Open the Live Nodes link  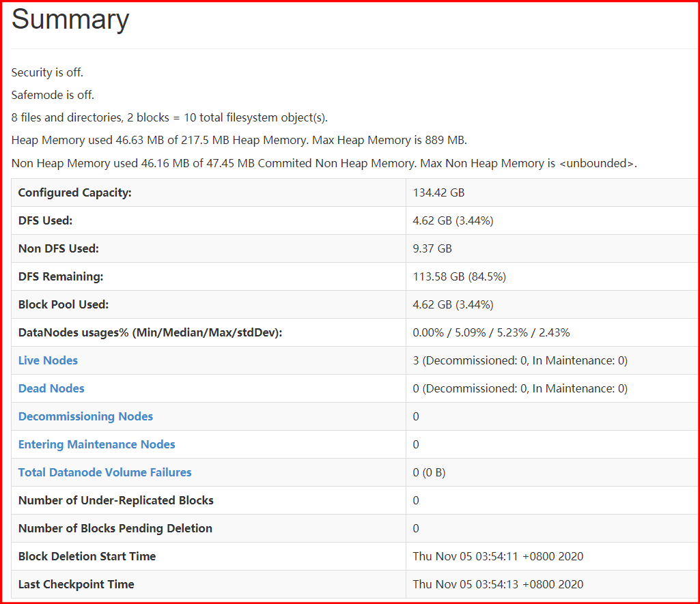pos(48,360)
